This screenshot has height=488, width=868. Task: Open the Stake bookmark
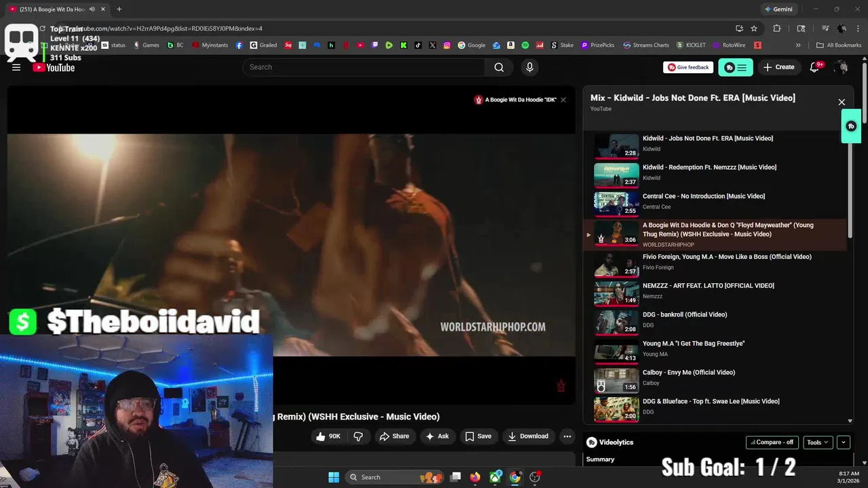point(561,45)
